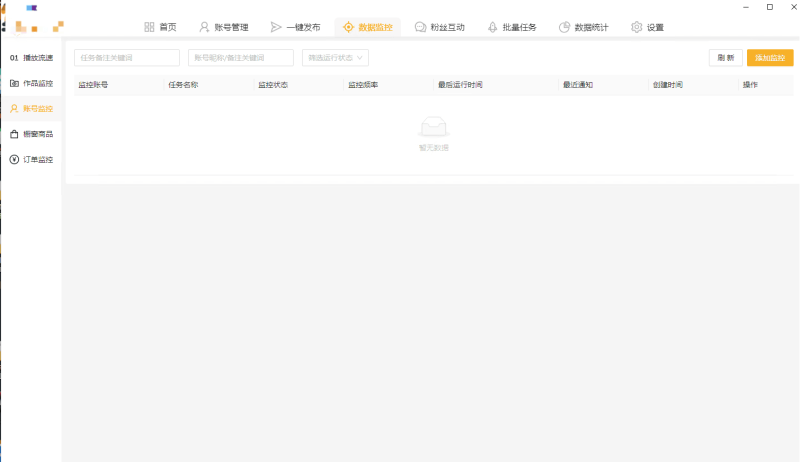Click the 操作 column header

pyautogui.click(x=750, y=85)
